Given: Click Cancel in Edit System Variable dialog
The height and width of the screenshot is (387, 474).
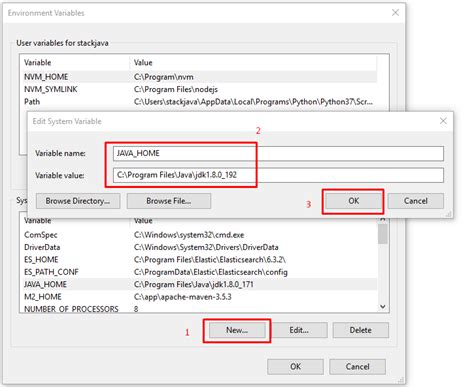Looking at the screenshot, I should 416,201.
